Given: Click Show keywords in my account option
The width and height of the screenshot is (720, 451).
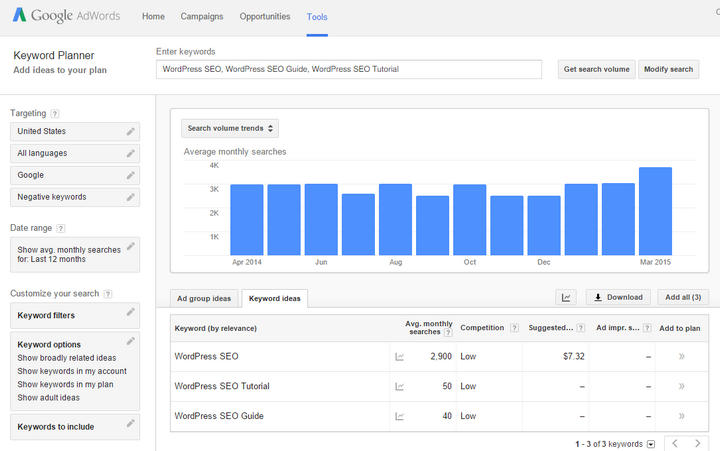Looking at the screenshot, I should pos(72,371).
